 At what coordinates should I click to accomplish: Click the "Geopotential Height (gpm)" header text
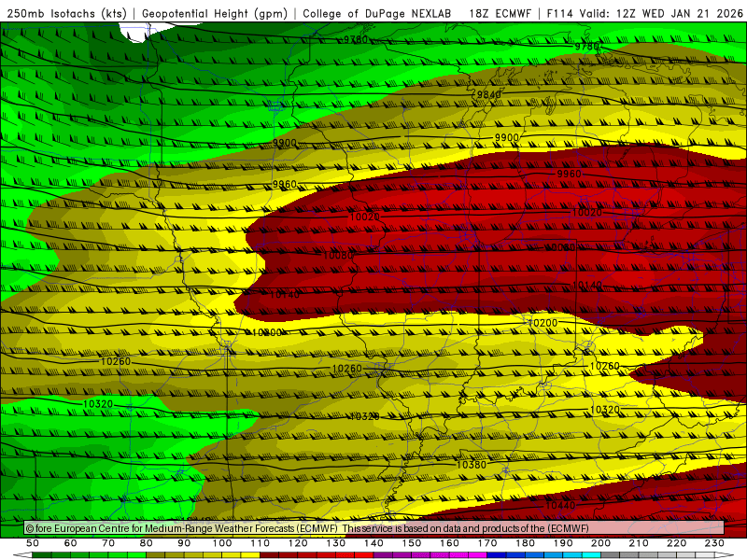coord(215,14)
